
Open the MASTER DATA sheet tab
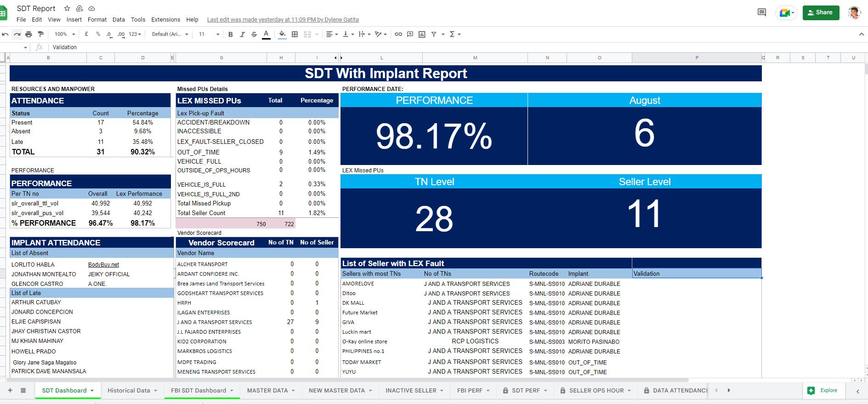click(272, 390)
